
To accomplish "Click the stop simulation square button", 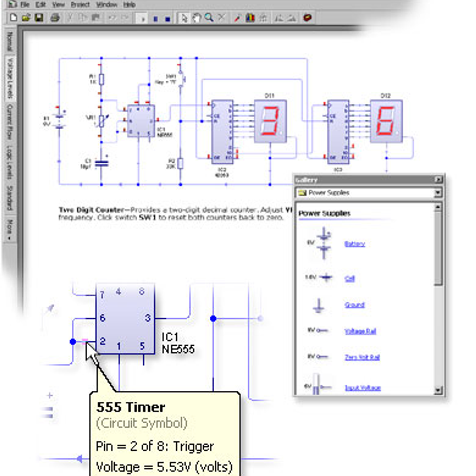I will (x=167, y=19).
